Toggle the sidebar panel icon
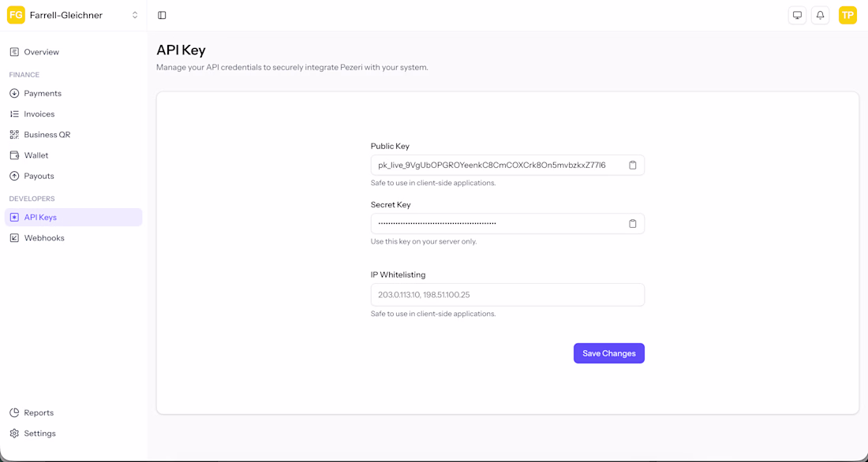Viewport: 868px width, 462px height. (162, 15)
